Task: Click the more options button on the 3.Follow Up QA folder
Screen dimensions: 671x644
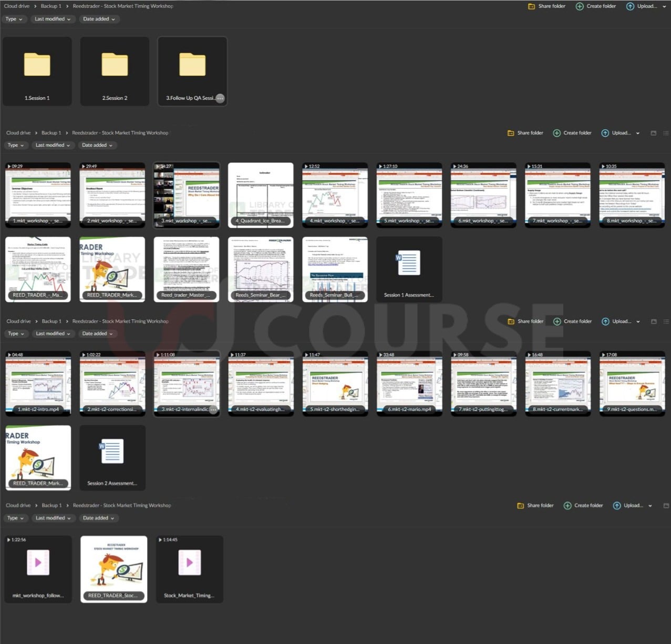Action: [x=220, y=98]
